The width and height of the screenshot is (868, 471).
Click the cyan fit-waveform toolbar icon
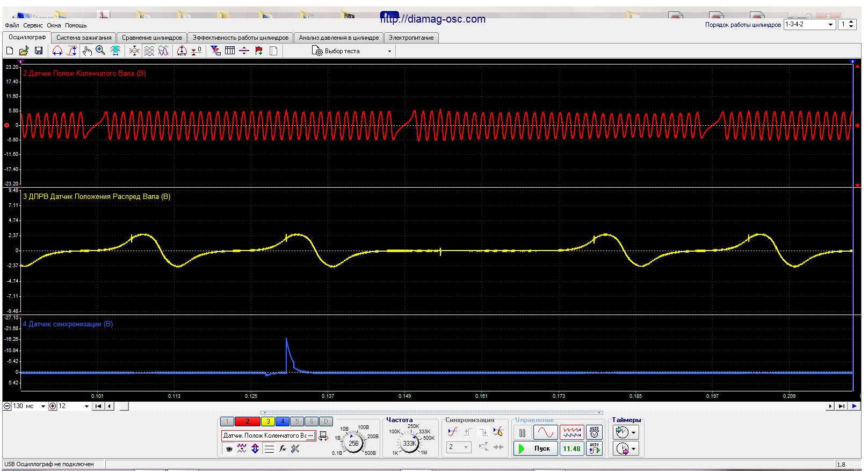tap(115, 51)
